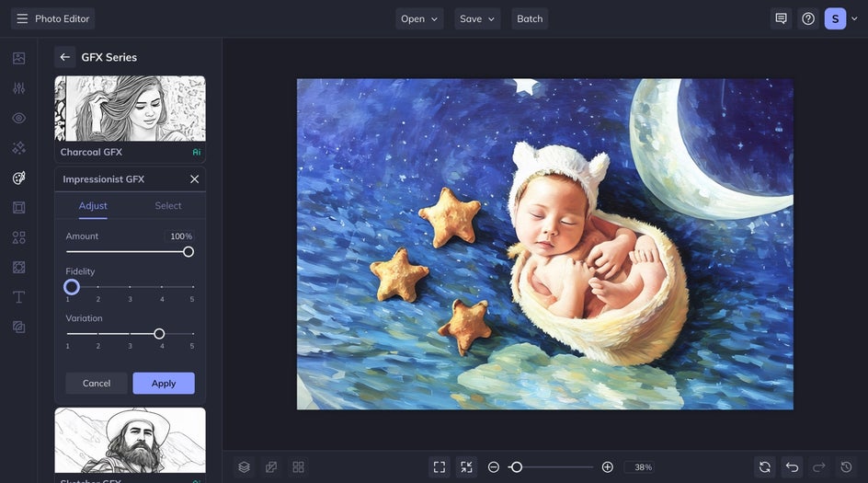Click the baby painting on canvas
This screenshot has width=868, height=483.
click(544, 245)
